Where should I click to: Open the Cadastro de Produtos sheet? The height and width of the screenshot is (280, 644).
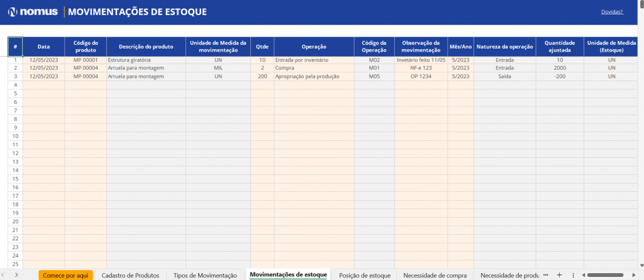pyautogui.click(x=130, y=275)
